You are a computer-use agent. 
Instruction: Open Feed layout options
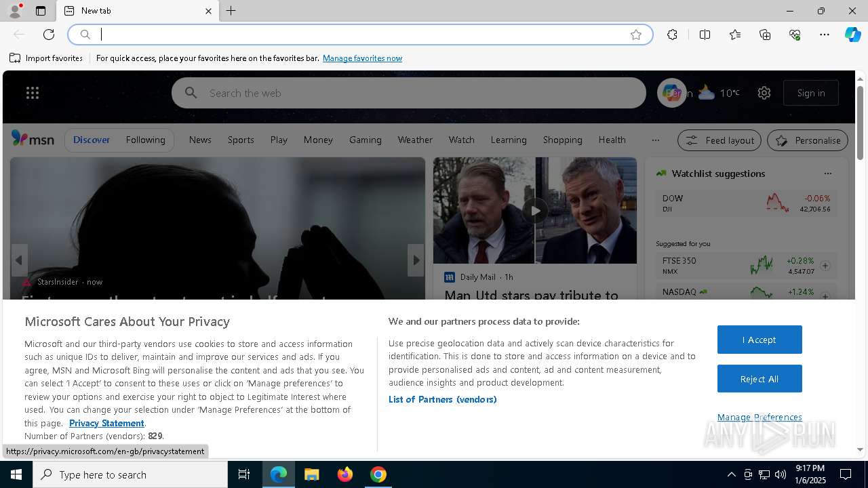(x=719, y=140)
